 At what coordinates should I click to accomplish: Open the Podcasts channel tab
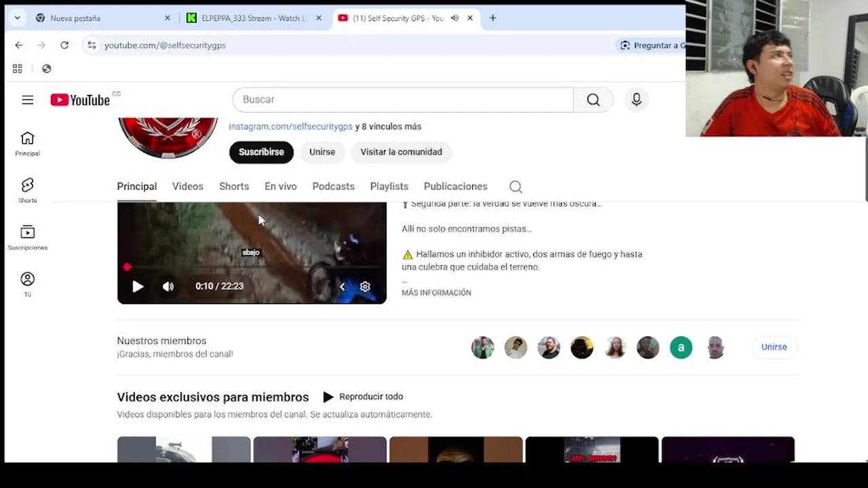click(333, 186)
